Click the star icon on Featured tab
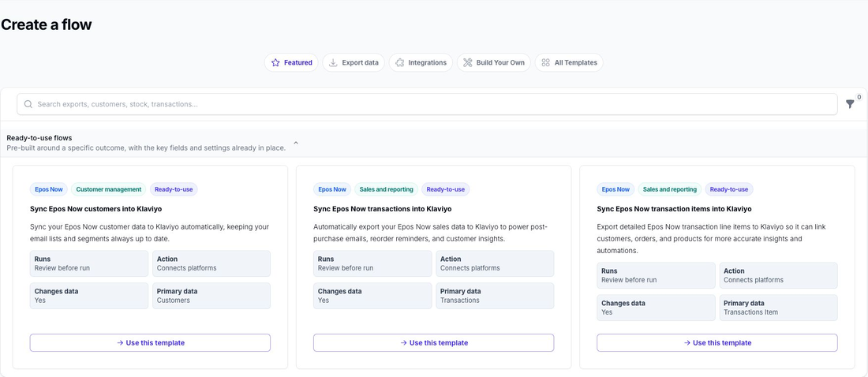The width and height of the screenshot is (868, 377). 275,62
